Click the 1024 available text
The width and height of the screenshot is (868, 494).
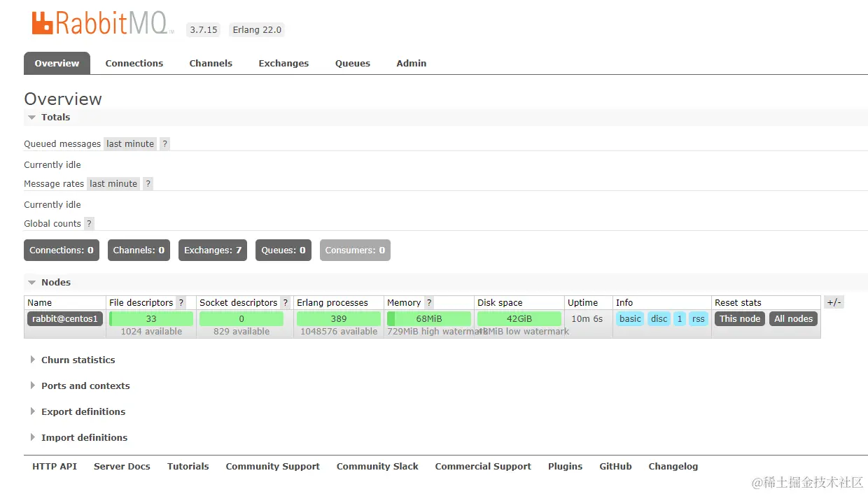coord(151,332)
